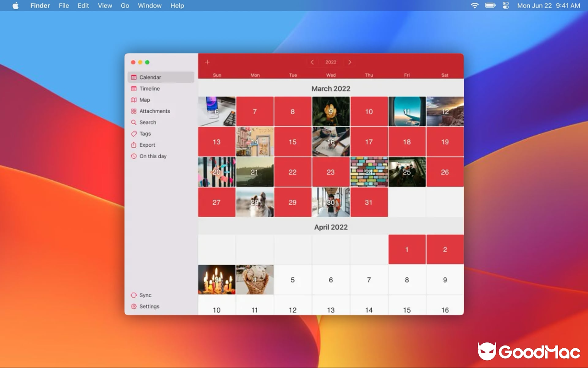
Task: Open Control Center in menu bar
Action: (x=506, y=6)
